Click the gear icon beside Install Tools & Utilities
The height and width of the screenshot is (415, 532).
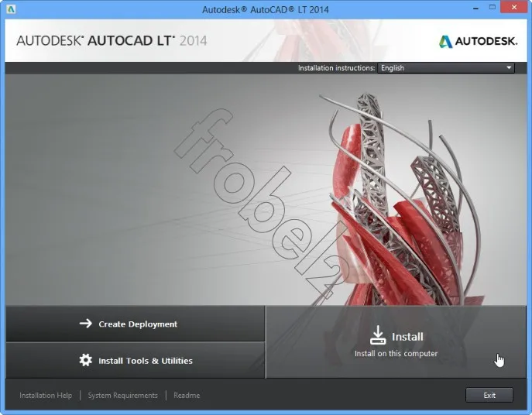click(x=85, y=360)
